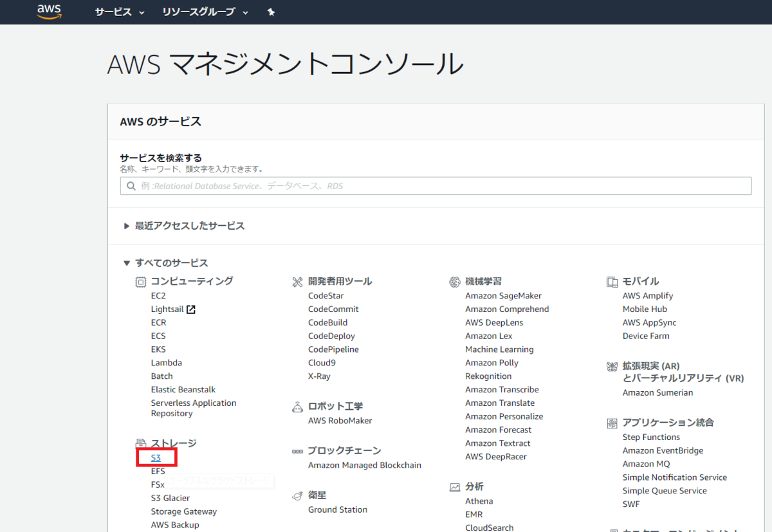Open CodeBuild service
772x532 pixels.
(x=327, y=323)
